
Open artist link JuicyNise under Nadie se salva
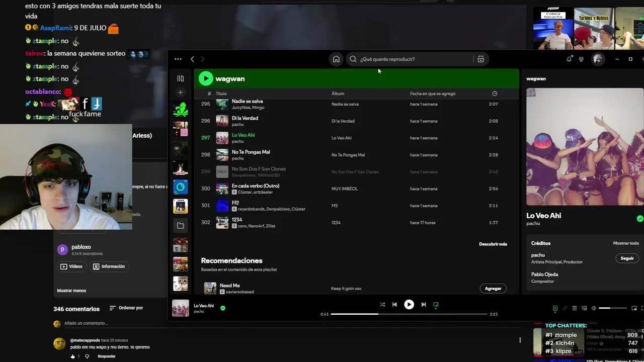(x=240, y=108)
